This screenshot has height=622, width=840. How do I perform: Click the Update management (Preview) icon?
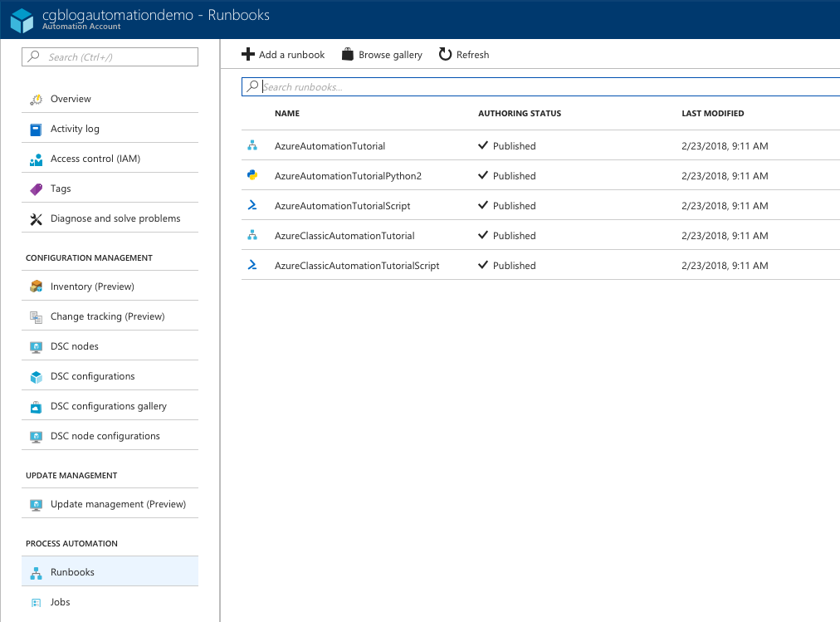click(x=36, y=505)
